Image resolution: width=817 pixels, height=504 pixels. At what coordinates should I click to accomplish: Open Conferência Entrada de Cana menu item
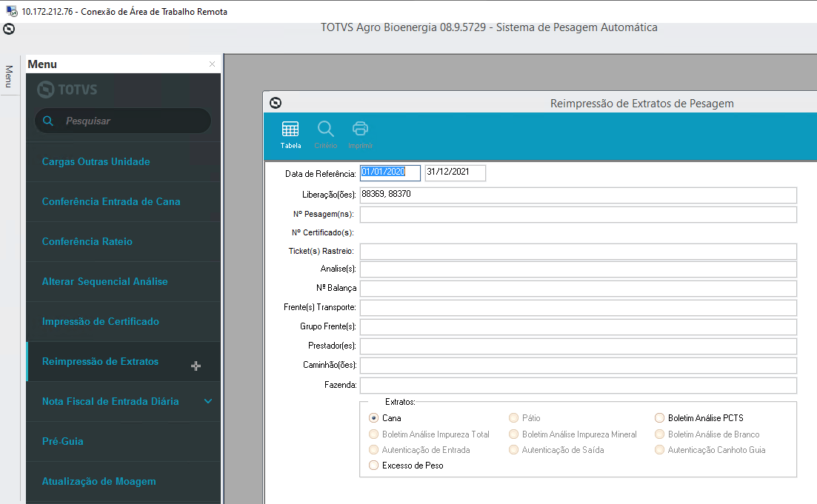pos(123,201)
